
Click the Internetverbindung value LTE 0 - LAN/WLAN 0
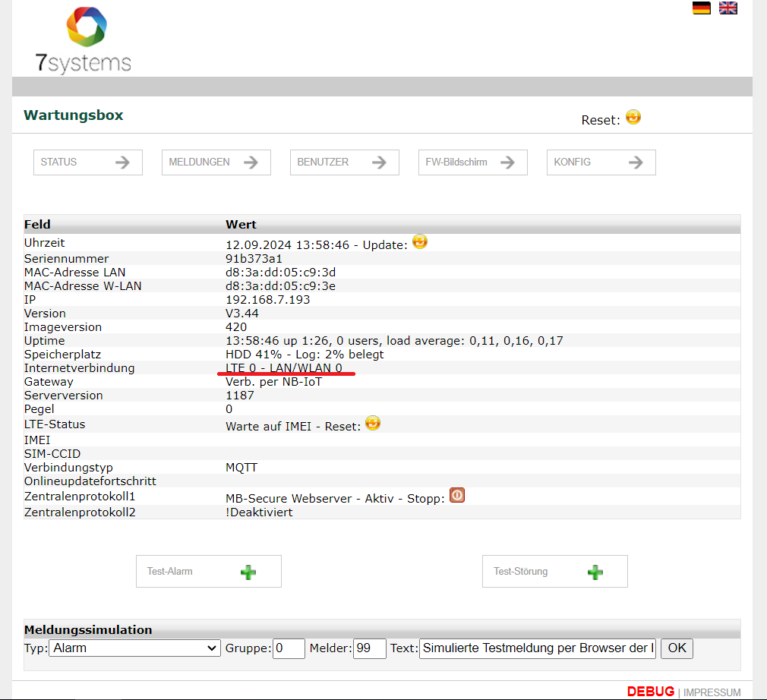[284, 368]
